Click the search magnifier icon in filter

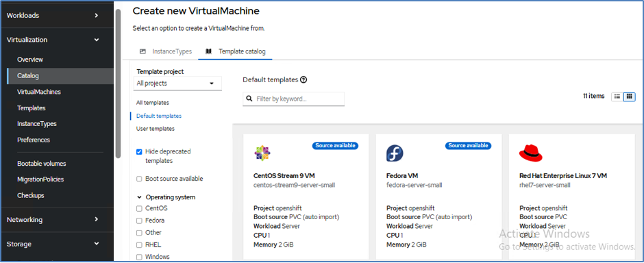point(249,99)
